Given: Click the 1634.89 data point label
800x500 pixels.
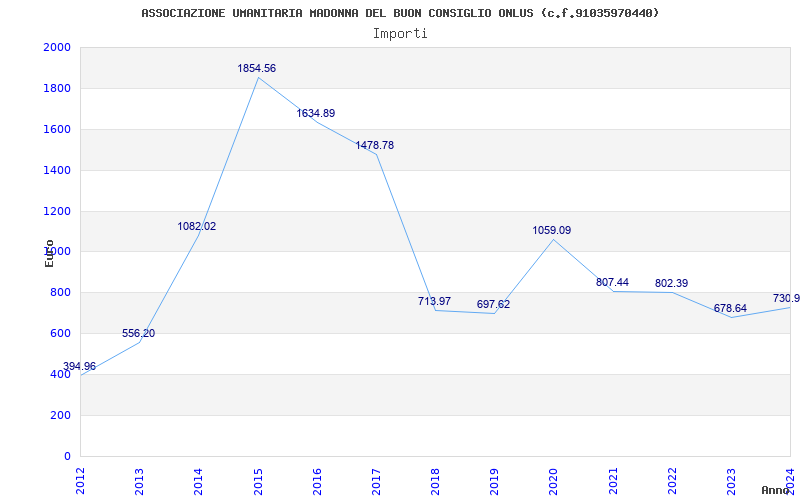Looking at the screenshot, I should click(x=316, y=113).
